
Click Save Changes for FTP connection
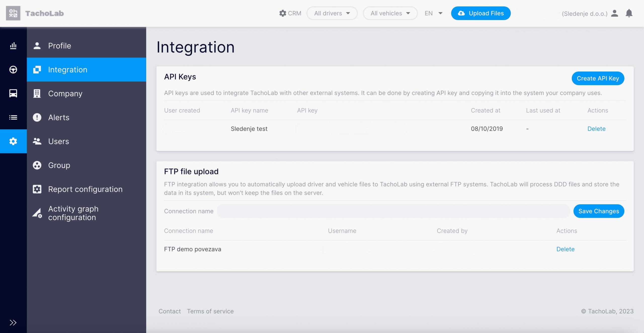tap(598, 211)
